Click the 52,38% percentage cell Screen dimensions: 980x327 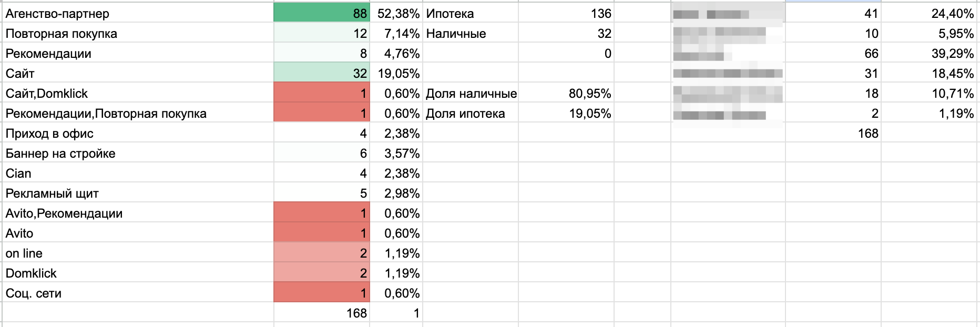pos(396,13)
